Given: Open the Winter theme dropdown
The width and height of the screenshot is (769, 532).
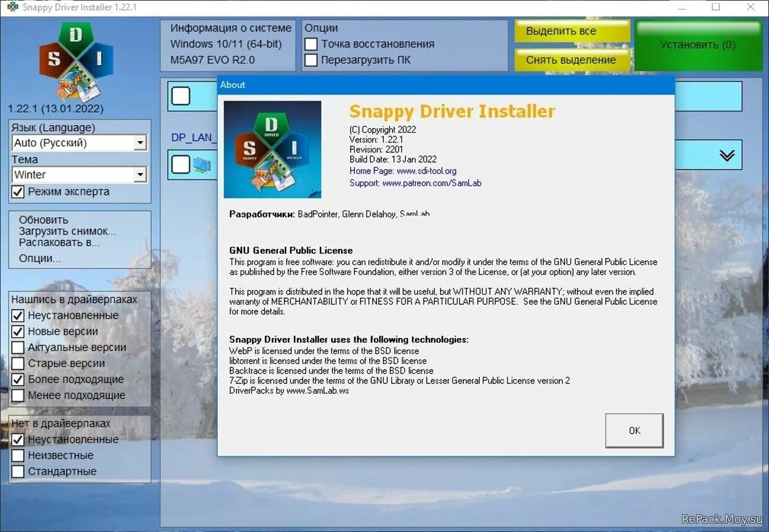Looking at the screenshot, I should tap(140, 174).
